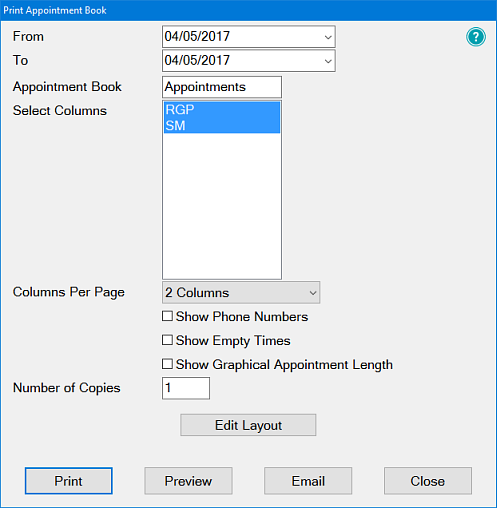Click the Appointment Book field
The width and height of the screenshot is (497, 508).
[x=222, y=87]
